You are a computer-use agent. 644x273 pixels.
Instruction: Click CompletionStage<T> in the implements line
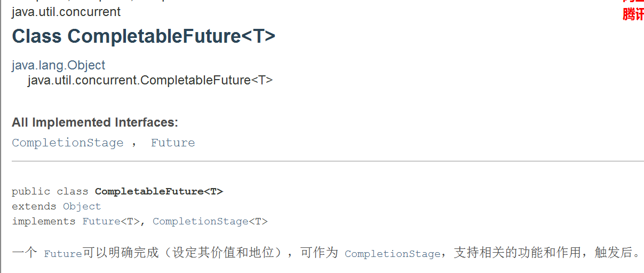coord(210,221)
